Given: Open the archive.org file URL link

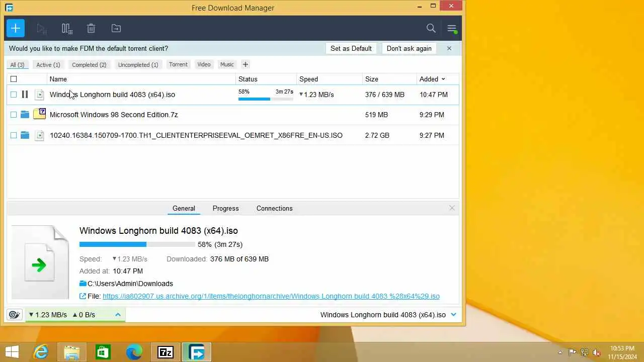Looking at the screenshot, I should click(x=271, y=296).
